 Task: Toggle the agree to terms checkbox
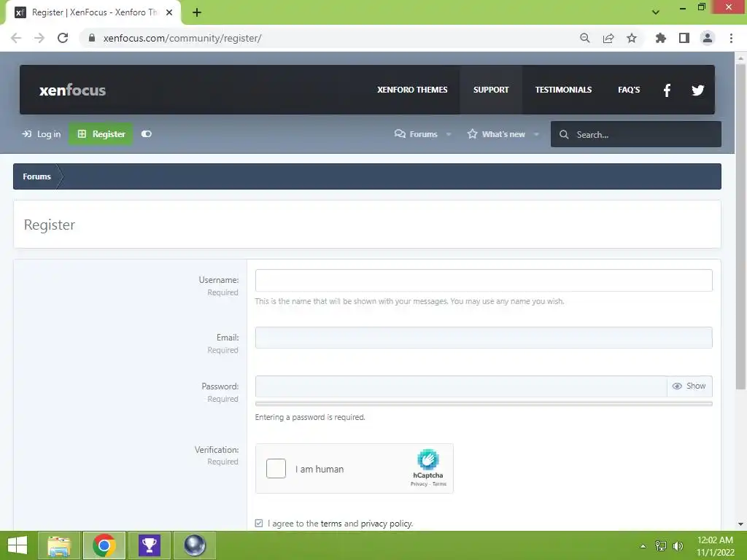[259, 524]
